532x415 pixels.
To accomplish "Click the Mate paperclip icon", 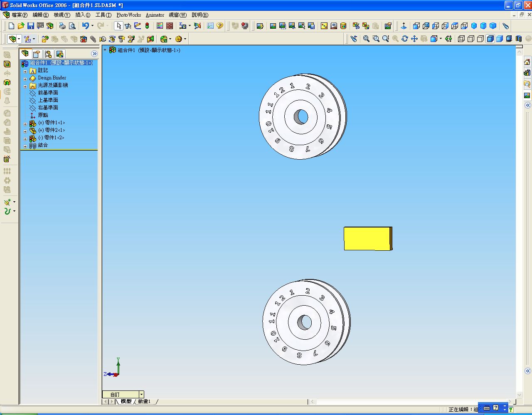I will point(93,39).
